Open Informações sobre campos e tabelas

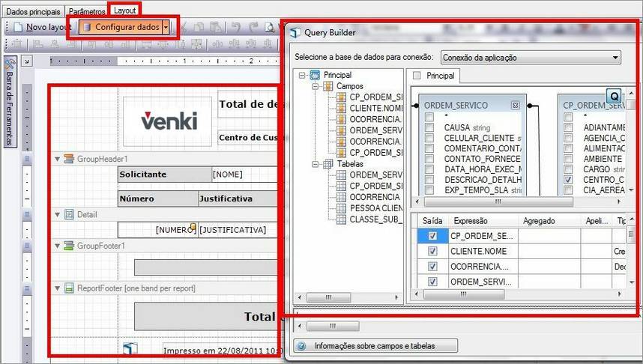click(x=375, y=346)
